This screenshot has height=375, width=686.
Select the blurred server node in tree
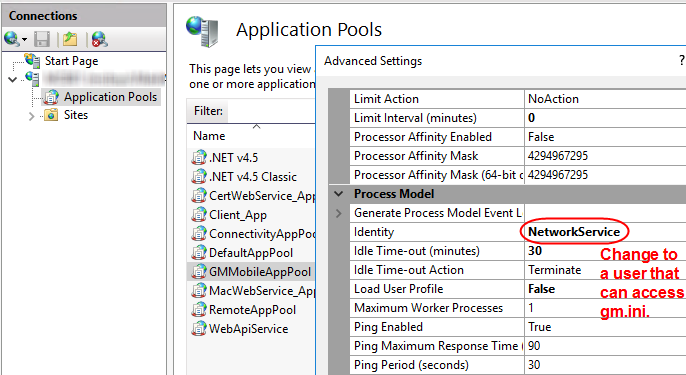point(105,79)
